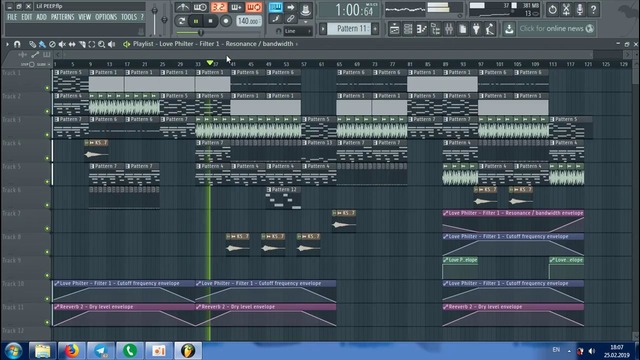Open the VIEW menu
This screenshot has height=360, width=640.
(x=84, y=17)
